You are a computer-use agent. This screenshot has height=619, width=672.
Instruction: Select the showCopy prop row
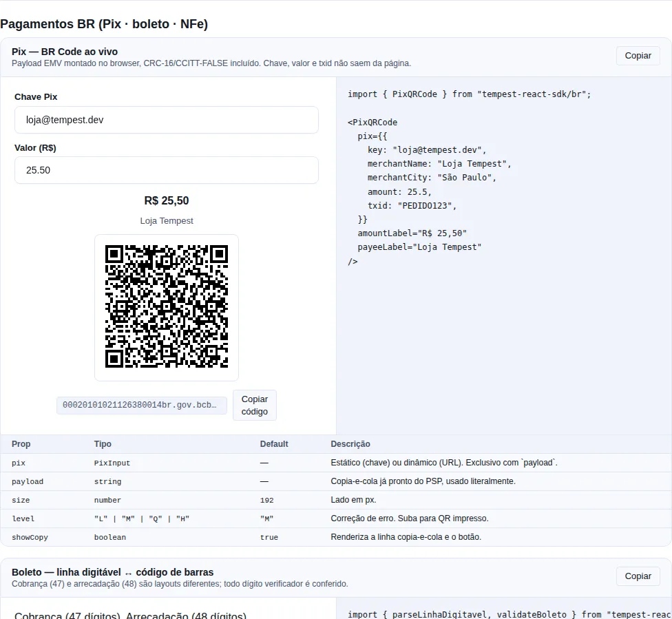[336, 537]
